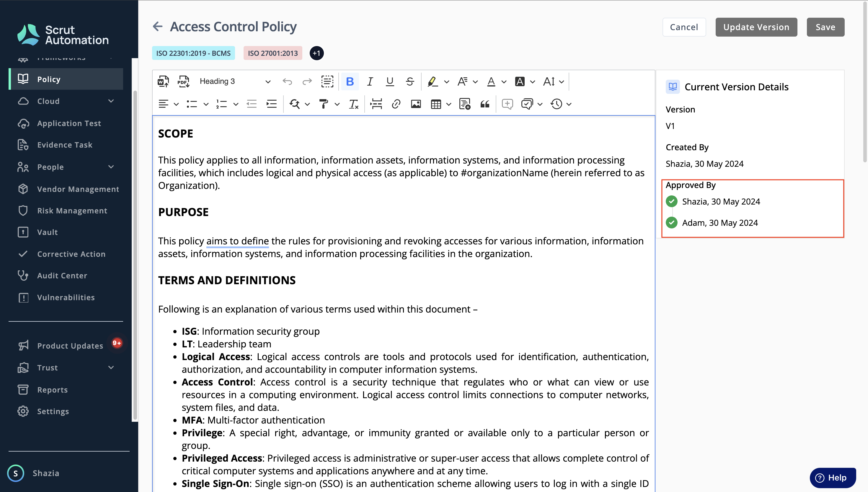The image size is (868, 492).
Task: Show the +1 additional frameworks badge
Action: coord(316,53)
